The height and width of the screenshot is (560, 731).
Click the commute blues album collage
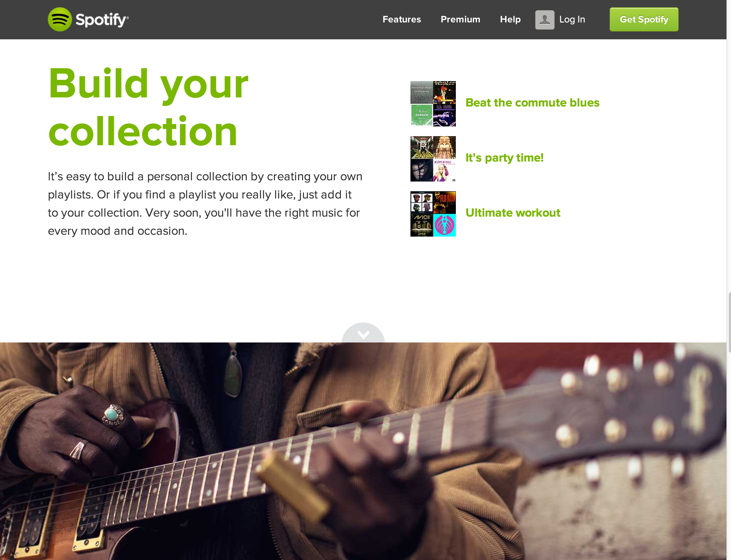click(433, 104)
